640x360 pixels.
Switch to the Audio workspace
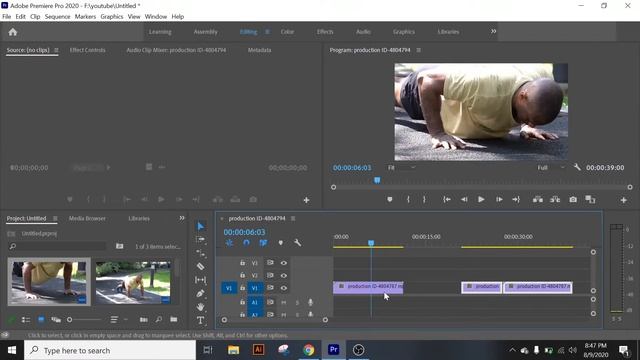(x=363, y=32)
